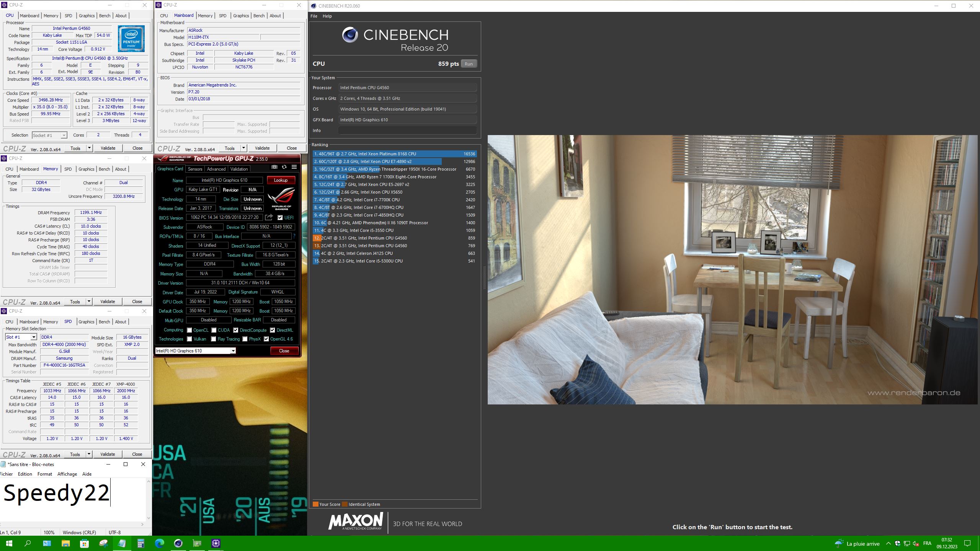Viewport: 980px width, 551px height.
Task: Click the GPU-Z refresh icon
Action: pos(284,167)
